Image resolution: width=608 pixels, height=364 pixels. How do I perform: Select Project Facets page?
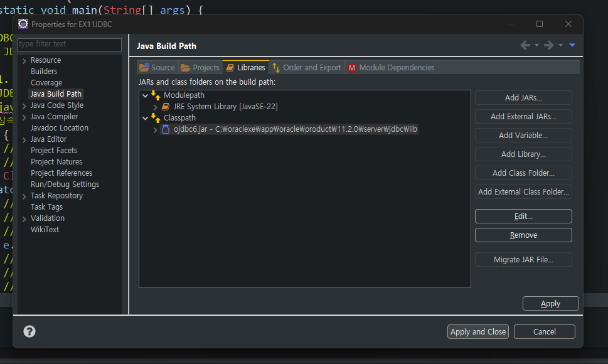[x=54, y=151]
